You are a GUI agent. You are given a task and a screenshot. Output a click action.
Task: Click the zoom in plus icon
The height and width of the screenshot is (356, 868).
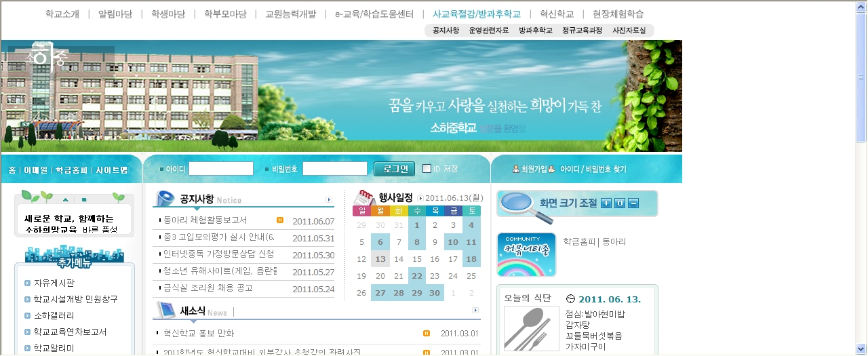[x=606, y=203]
